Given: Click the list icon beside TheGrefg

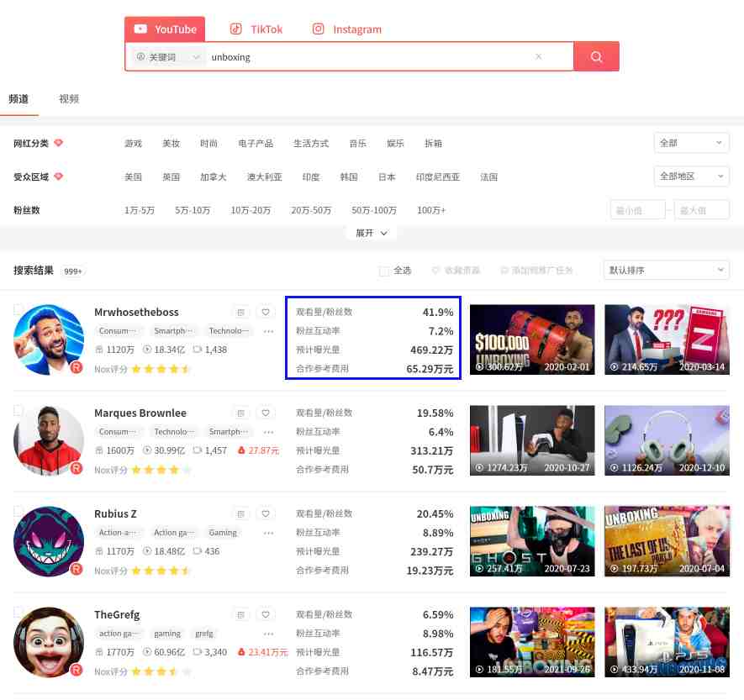Looking at the screenshot, I should 240,614.
